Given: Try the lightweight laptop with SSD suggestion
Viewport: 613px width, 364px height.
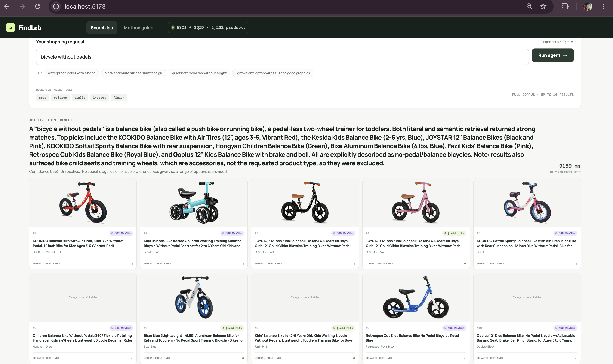Looking at the screenshot, I should click(272, 73).
